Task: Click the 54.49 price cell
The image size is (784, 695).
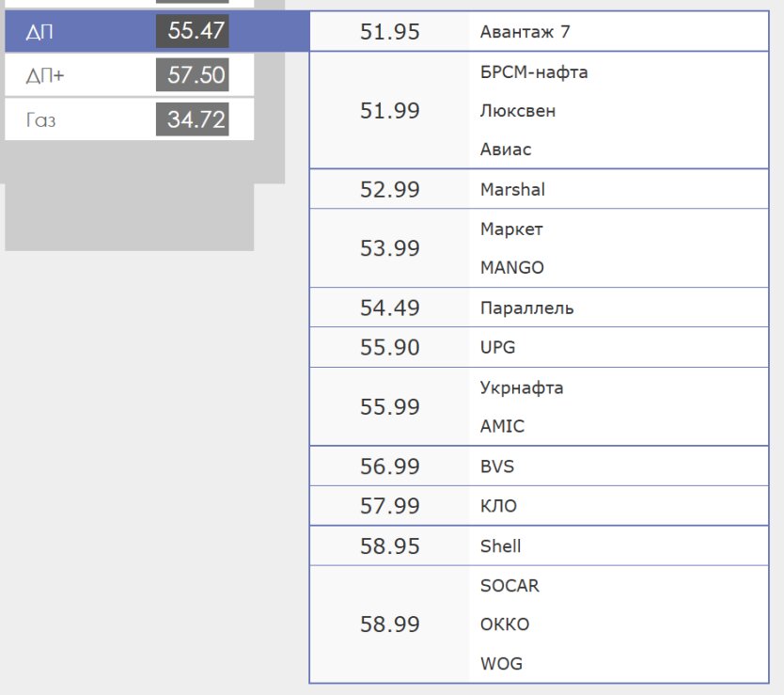Action: 390,308
